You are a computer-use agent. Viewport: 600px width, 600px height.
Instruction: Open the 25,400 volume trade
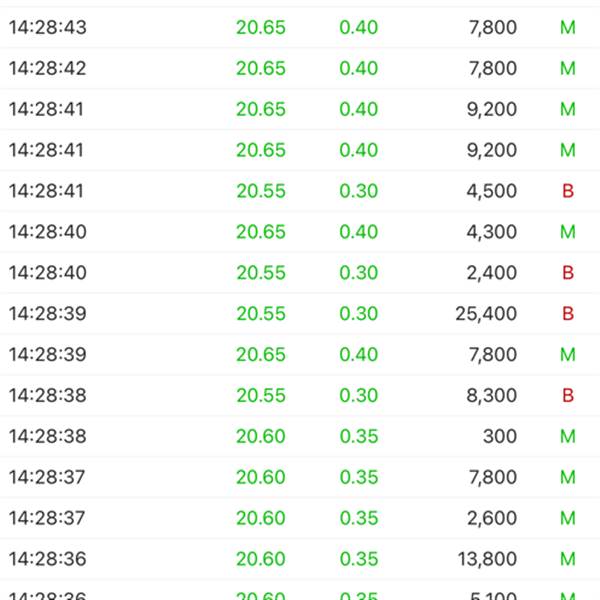[x=486, y=314]
